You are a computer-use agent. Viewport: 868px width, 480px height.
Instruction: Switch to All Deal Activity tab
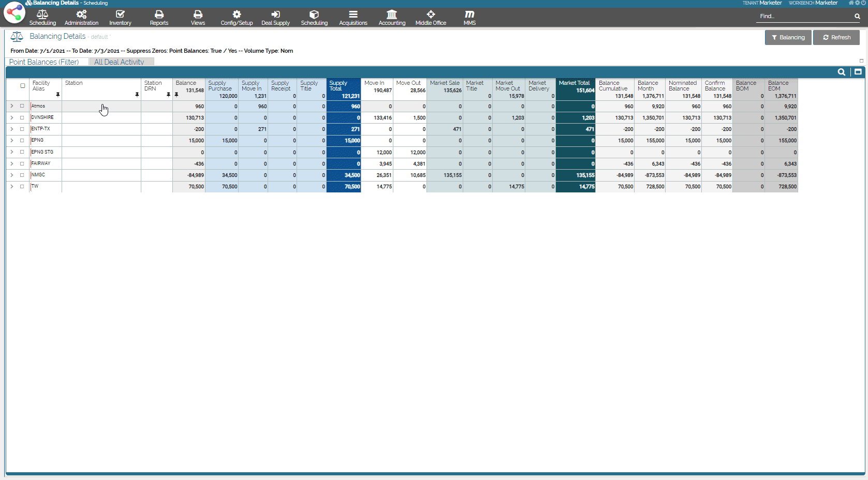point(119,62)
